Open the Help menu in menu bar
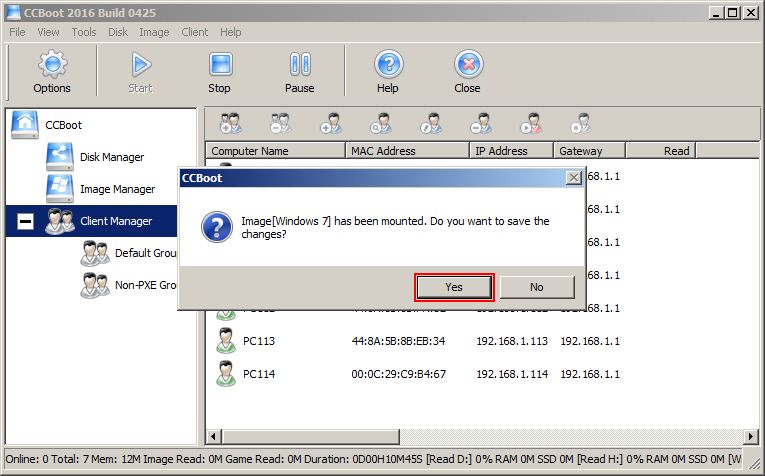This screenshot has height=476, width=765. [x=231, y=32]
